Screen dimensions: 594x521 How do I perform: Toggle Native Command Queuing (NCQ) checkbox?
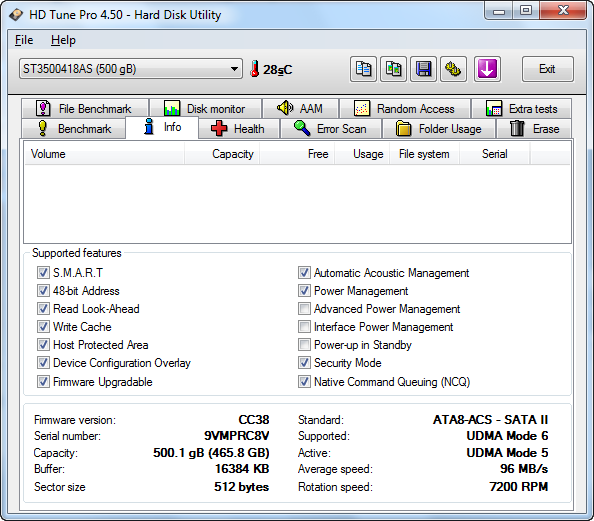[x=304, y=381]
